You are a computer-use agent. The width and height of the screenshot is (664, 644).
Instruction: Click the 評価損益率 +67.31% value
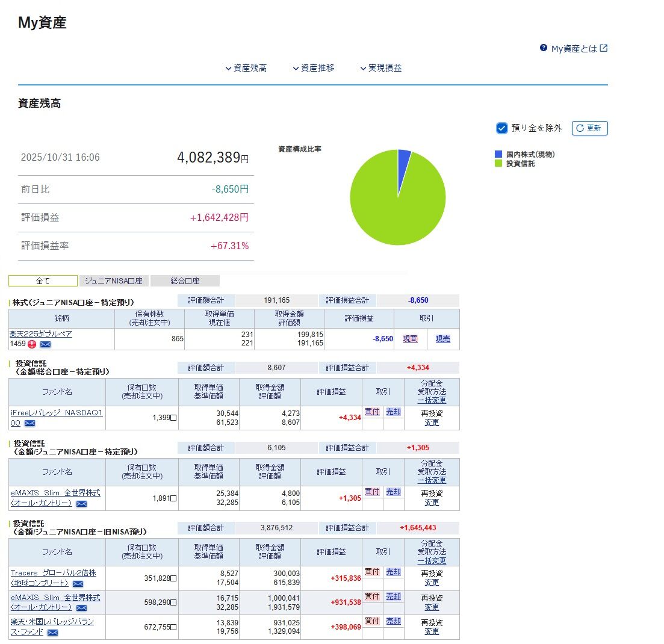[x=229, y=246]
